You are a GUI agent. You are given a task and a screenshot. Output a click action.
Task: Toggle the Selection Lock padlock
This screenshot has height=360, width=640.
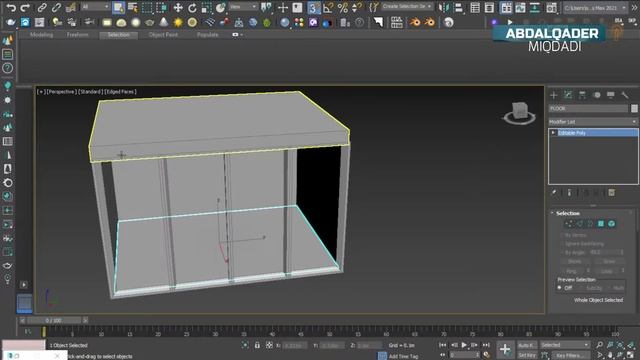(x=257, y=345)
